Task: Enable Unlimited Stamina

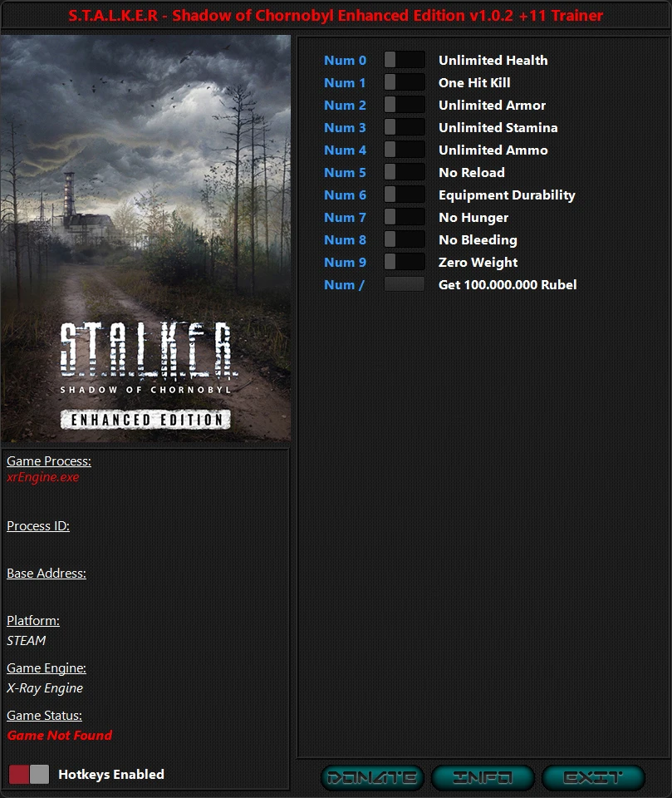Action: click(x=404, y=127)
